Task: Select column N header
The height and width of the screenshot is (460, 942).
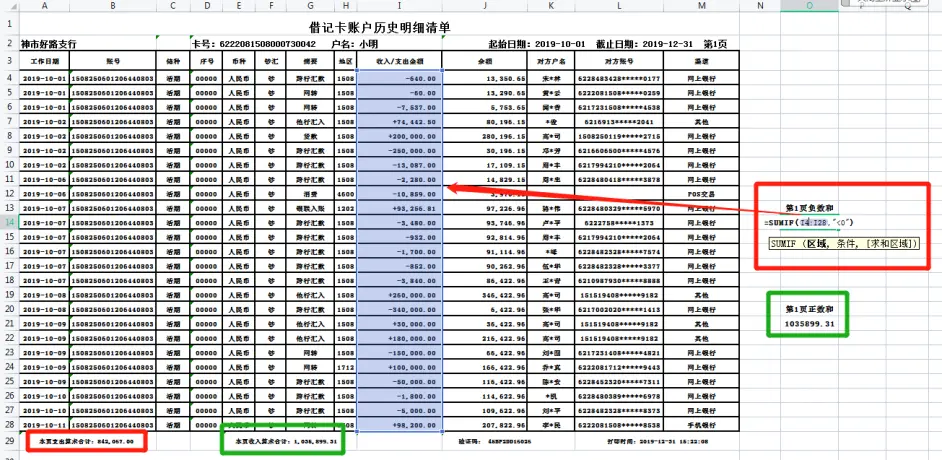Action: [x=760, y=5]
